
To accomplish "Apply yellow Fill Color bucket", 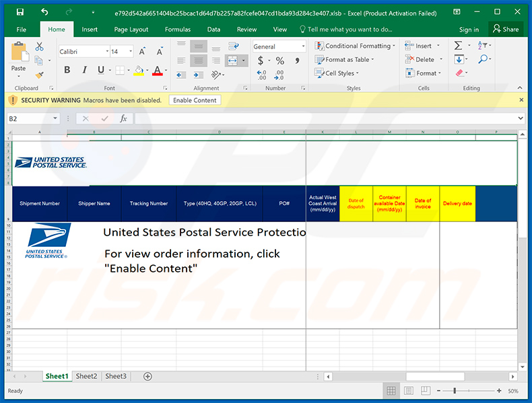I will pos(139,71).
